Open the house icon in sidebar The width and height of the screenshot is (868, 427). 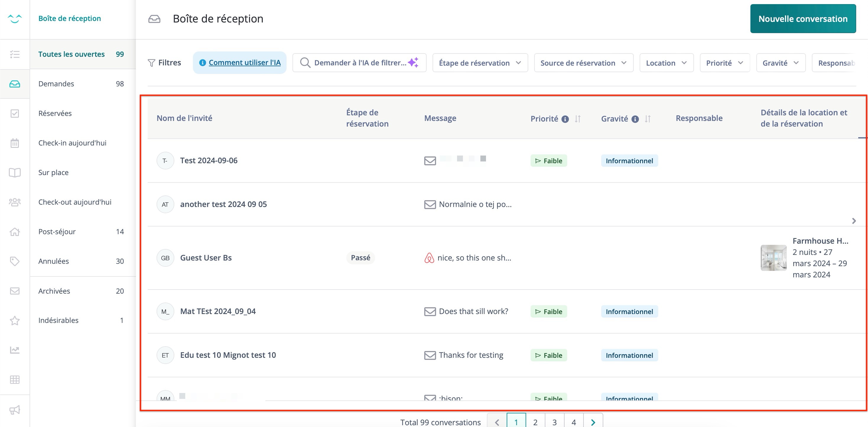tap(14, 232)
